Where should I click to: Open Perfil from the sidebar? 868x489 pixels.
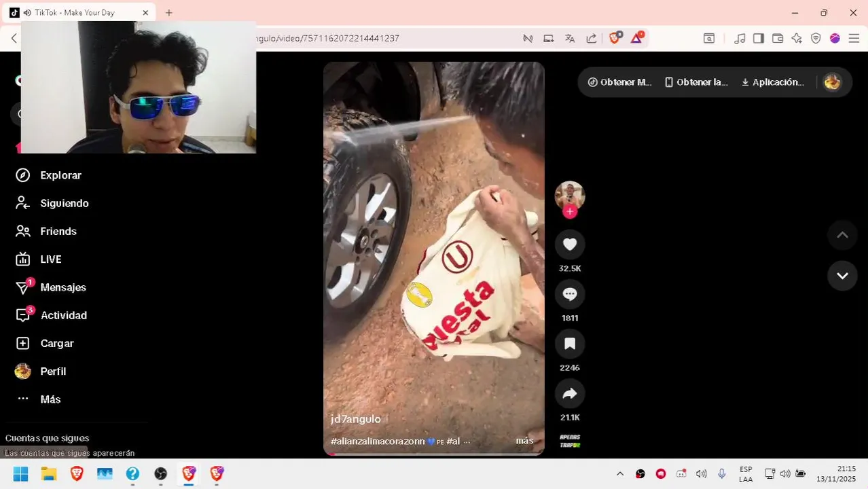(x=41, y=371)
